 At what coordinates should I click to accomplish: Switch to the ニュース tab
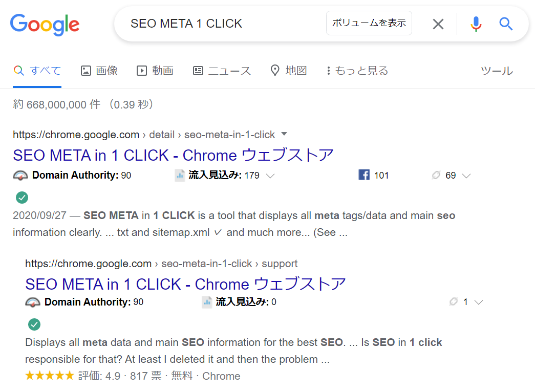coord(222,71)
